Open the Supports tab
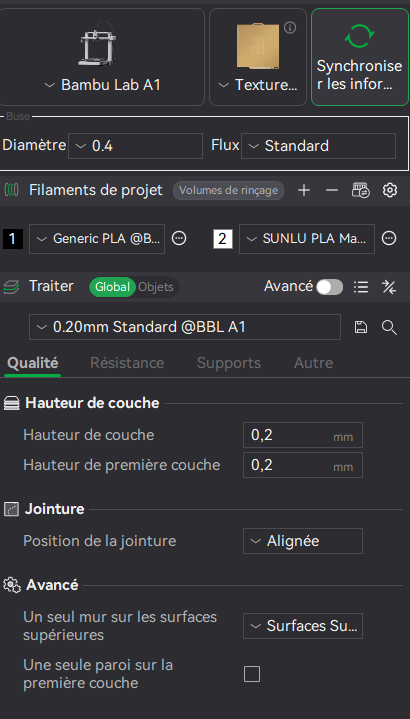This screenshot has height=719, width=410. [228, 363]
